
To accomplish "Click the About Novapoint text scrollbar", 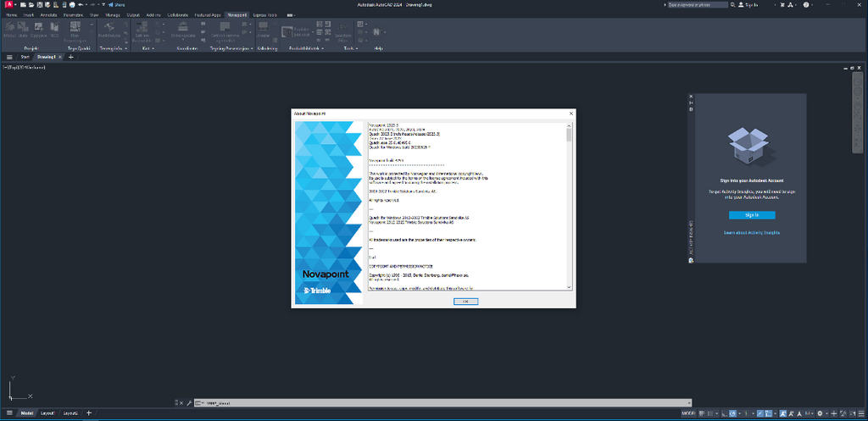I will pyautogui.click(x=569, y=205).
